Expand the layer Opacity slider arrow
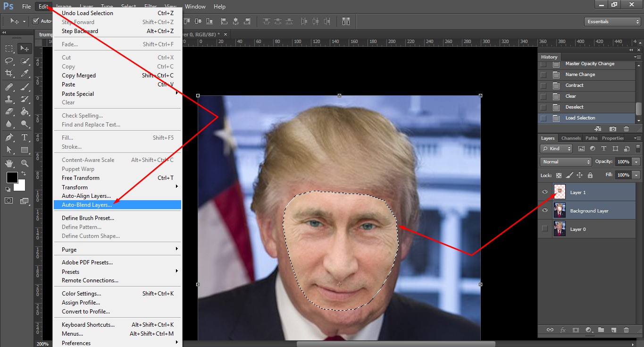 pos(636,161)
